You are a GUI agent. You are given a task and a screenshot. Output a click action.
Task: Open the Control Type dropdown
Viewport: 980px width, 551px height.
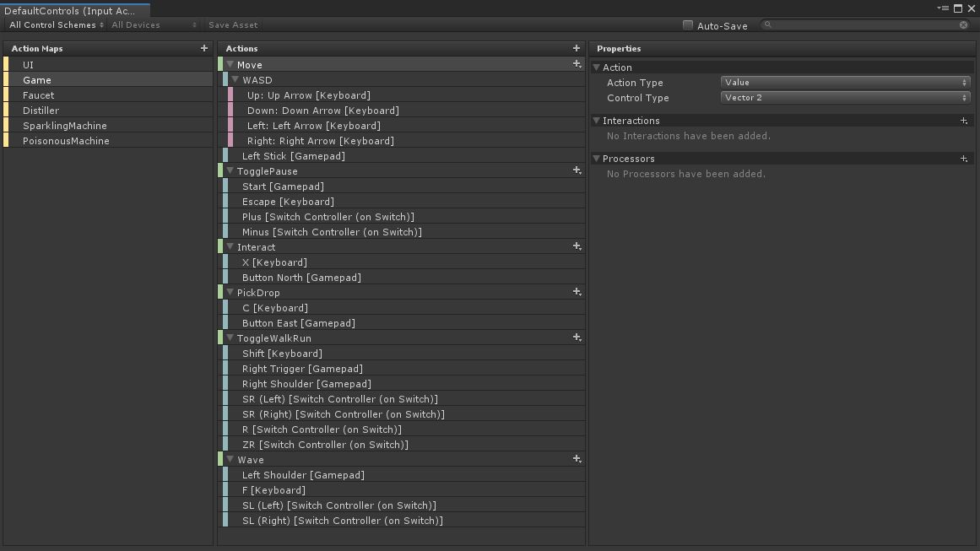pos(845,97)
